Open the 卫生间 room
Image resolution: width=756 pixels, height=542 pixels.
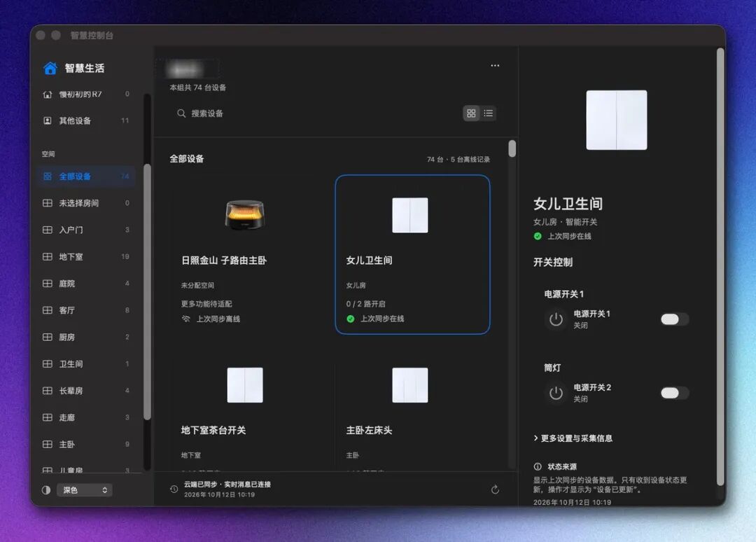(x=87, y=363)
